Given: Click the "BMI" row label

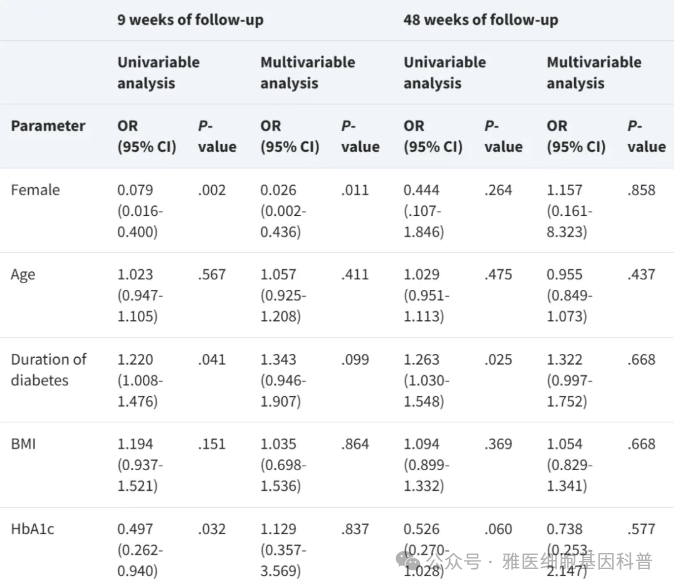Looking at the screenshot, I should [24, 444].
